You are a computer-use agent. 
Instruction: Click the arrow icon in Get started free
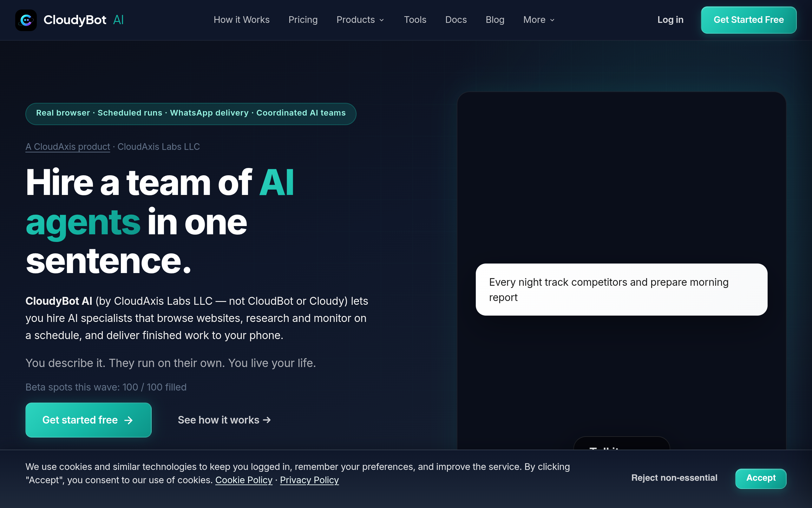point(128,420)
